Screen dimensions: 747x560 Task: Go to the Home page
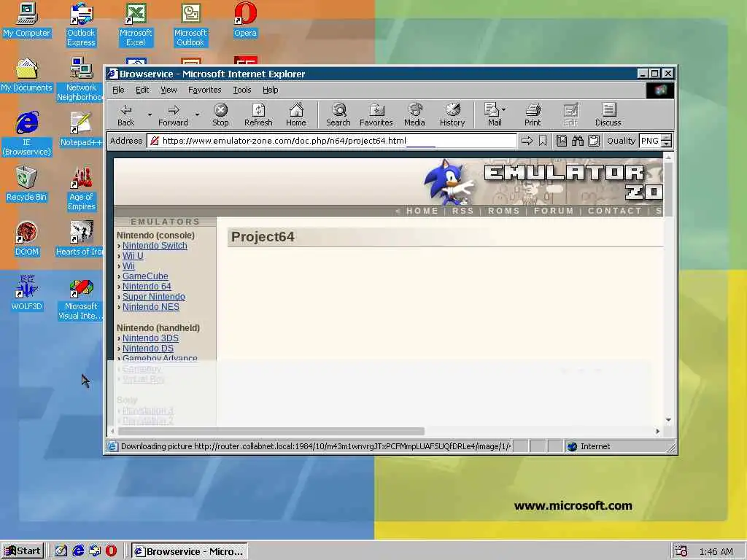pyautogui.click(x=296, y=114)
